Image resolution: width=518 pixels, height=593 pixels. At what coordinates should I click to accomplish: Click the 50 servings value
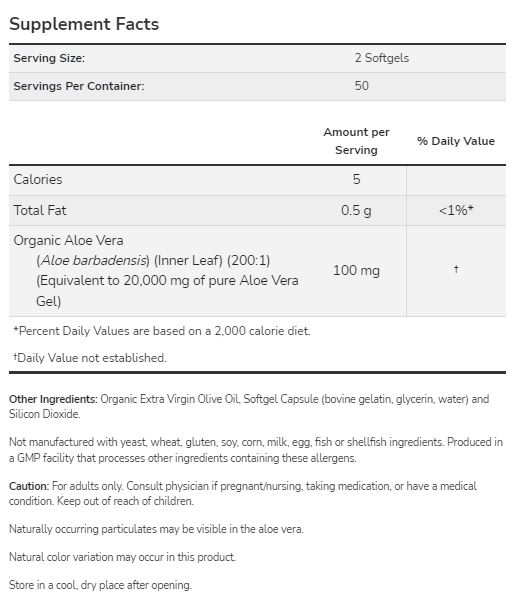pos(361,85)
